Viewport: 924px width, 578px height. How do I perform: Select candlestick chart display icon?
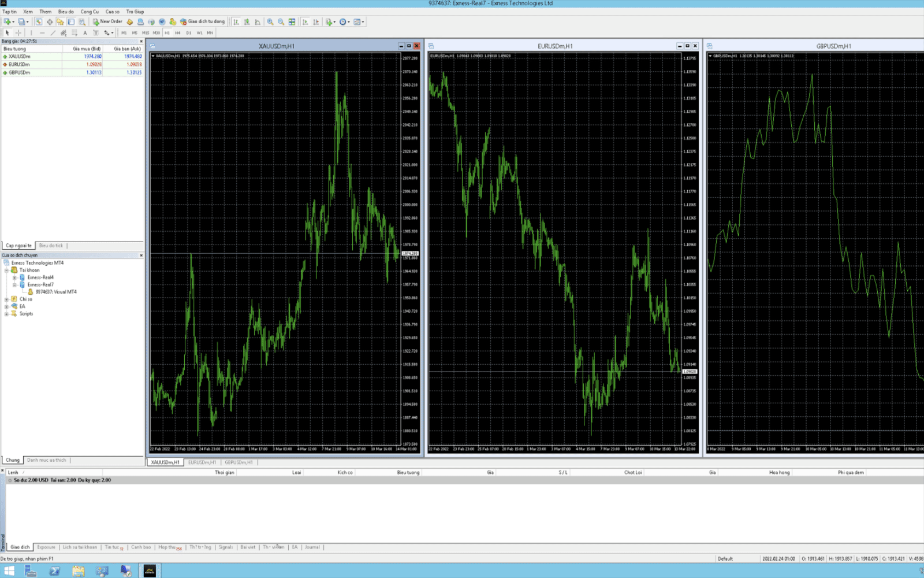[247, 21]
